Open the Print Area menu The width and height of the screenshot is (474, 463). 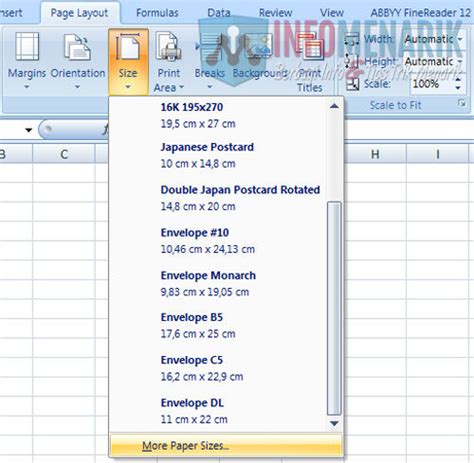click(169, 62)
